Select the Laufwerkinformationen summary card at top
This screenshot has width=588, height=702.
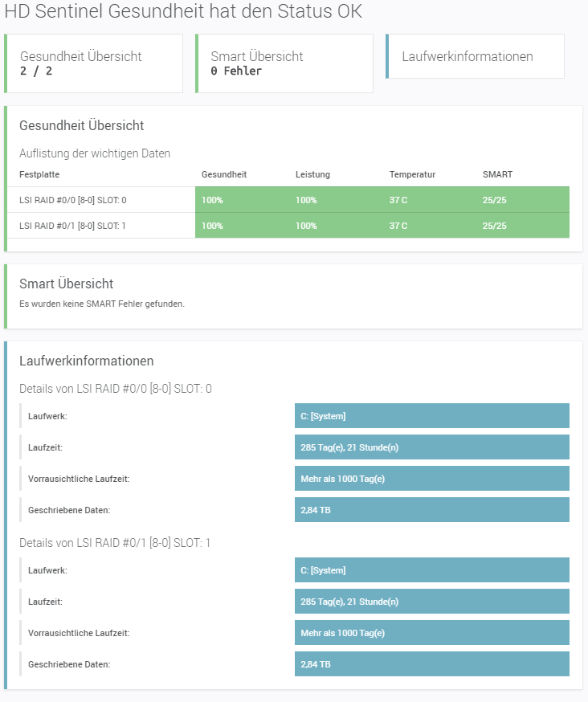point(476,56)
